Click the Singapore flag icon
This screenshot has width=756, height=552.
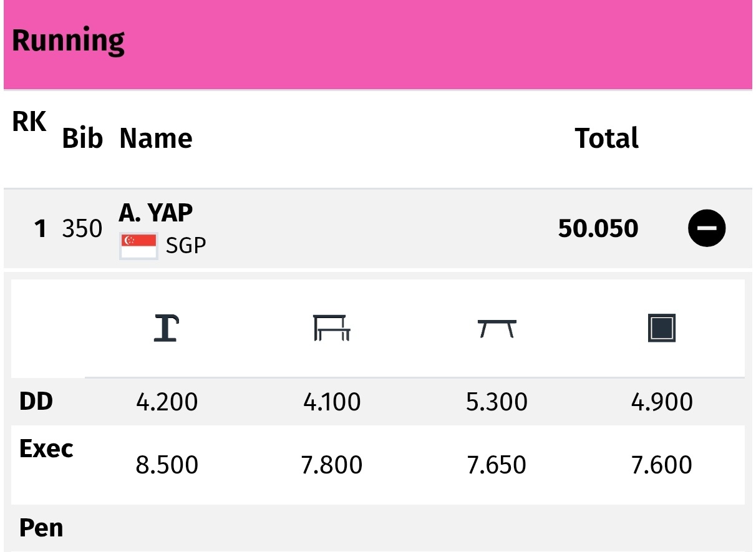pyautogui.click(x=139, y=246)
